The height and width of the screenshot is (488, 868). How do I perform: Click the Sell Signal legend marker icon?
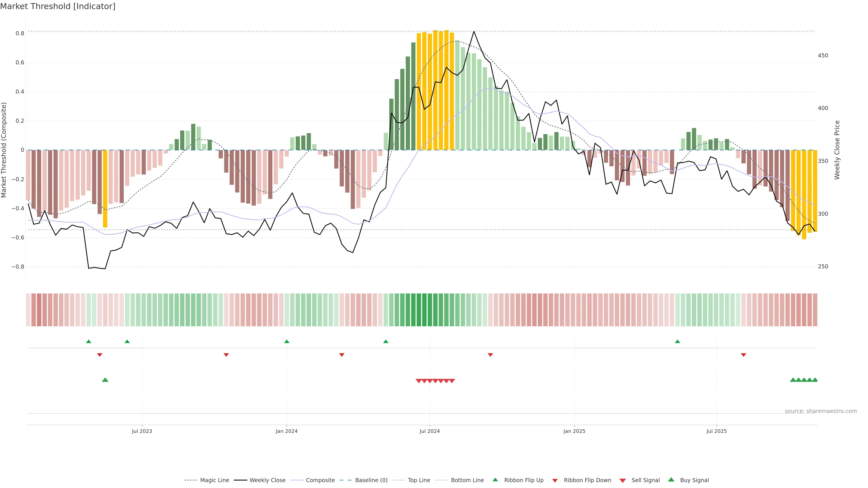click(622, 480)
